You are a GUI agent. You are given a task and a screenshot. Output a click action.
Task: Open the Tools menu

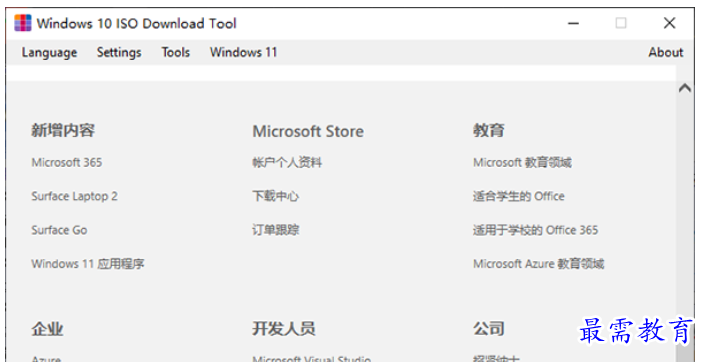[176, 52]
